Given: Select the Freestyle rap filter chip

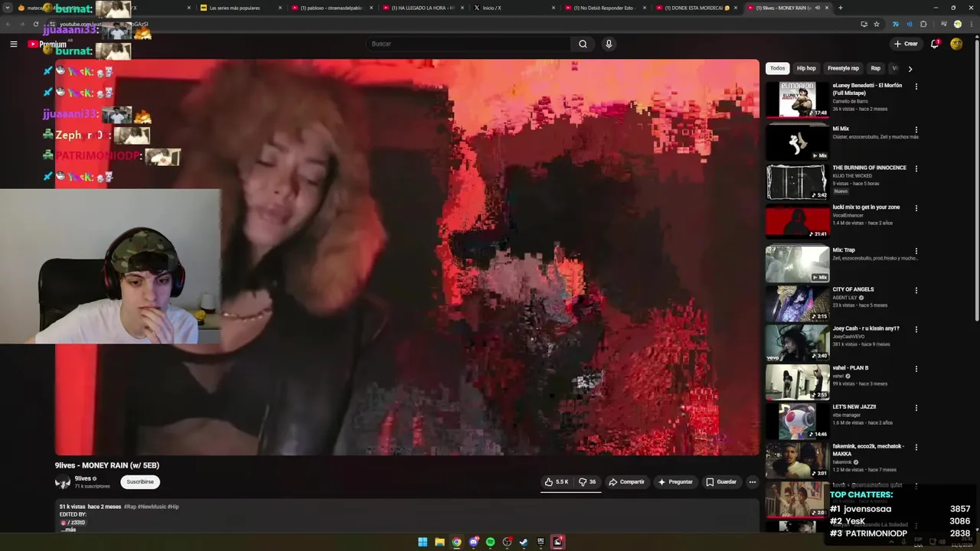Looking at the screenshot, I should (843, 68).
